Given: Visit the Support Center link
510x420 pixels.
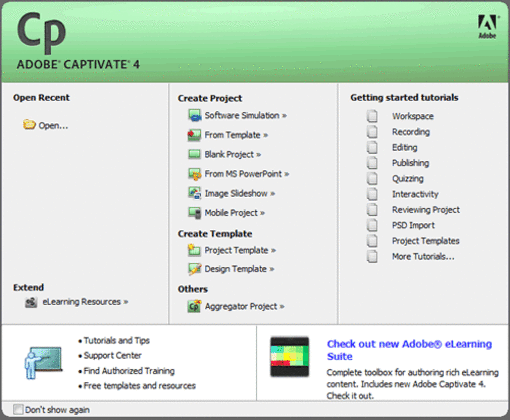Looking at the screenshot, I should tap(113, 355).
